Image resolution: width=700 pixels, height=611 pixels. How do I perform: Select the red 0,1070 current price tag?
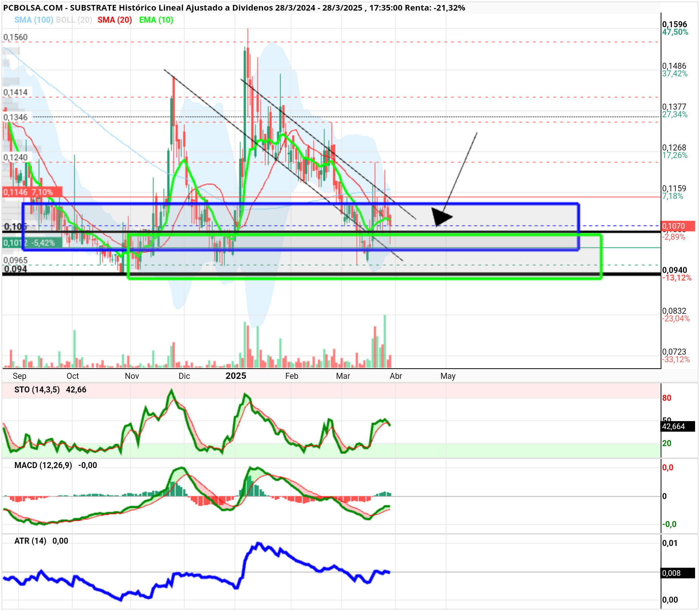678,226
